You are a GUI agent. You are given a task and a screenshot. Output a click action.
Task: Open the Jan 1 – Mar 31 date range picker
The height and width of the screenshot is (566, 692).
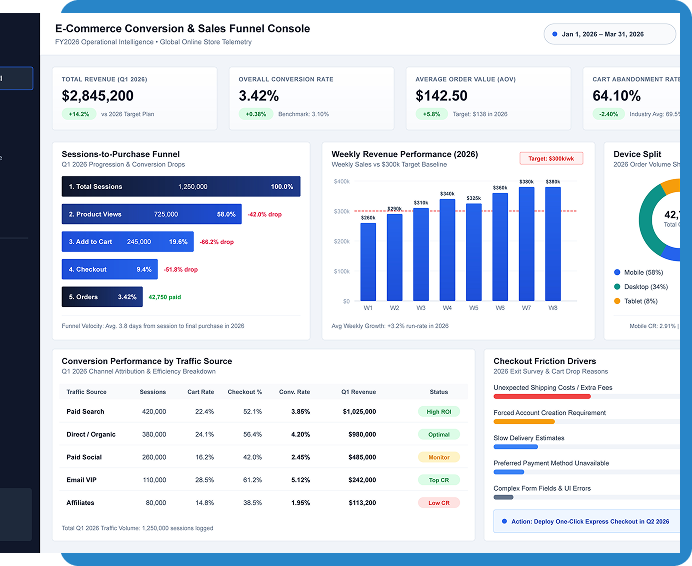(609, 34)
